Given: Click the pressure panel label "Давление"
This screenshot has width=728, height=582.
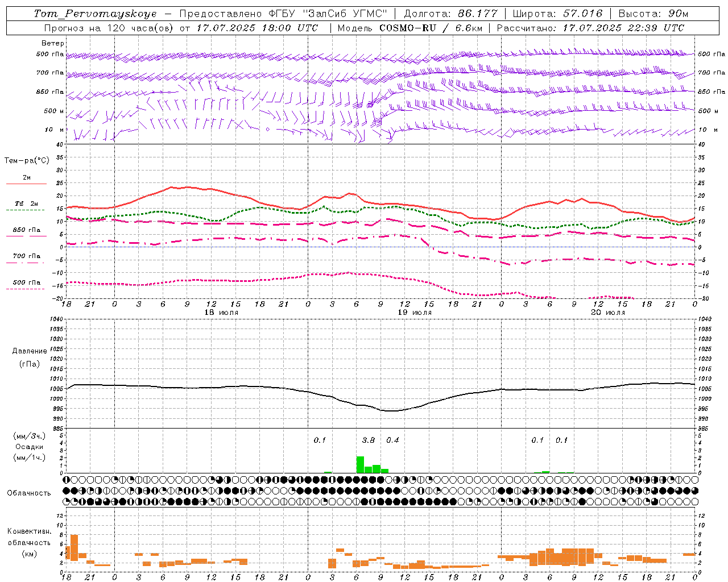Looking at the screenshot, I should pyautogui.click(x=29, y=351).
